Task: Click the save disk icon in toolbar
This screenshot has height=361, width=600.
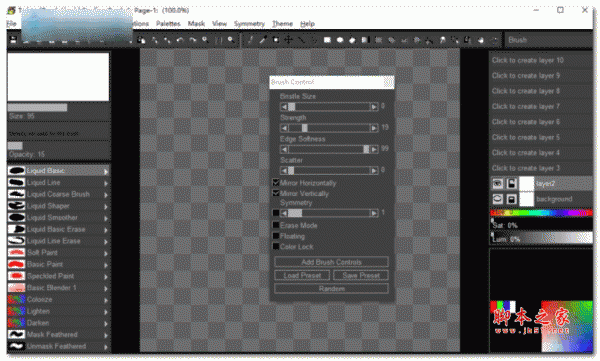Action: coord(13,40)
